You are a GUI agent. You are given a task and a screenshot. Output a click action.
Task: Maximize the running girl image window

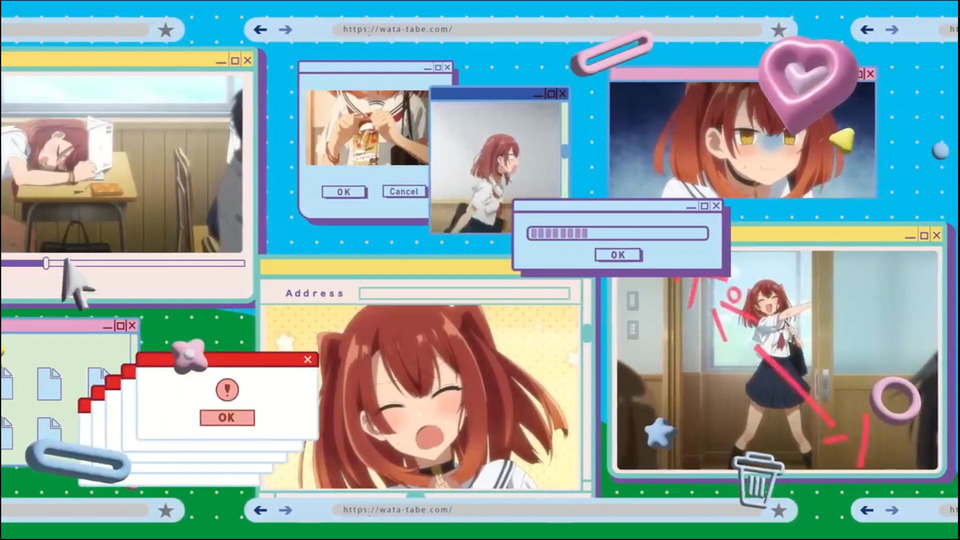550,94
